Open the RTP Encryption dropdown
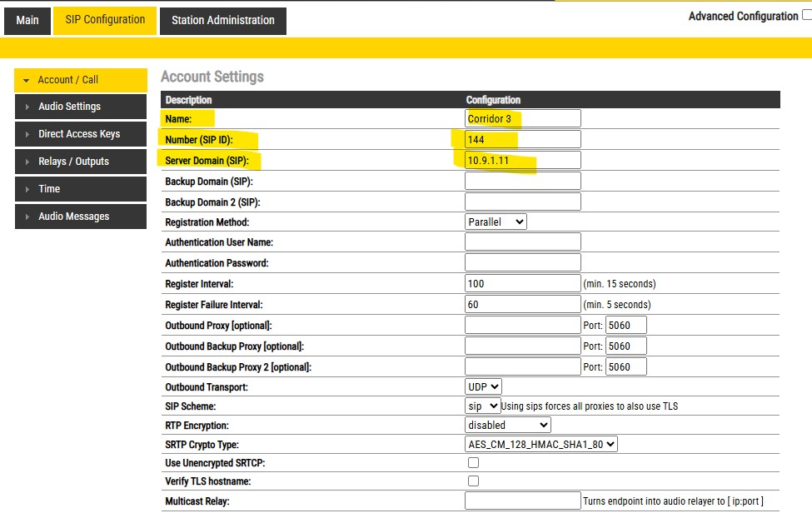Viewport: 812px width, 518px height. 507,426
